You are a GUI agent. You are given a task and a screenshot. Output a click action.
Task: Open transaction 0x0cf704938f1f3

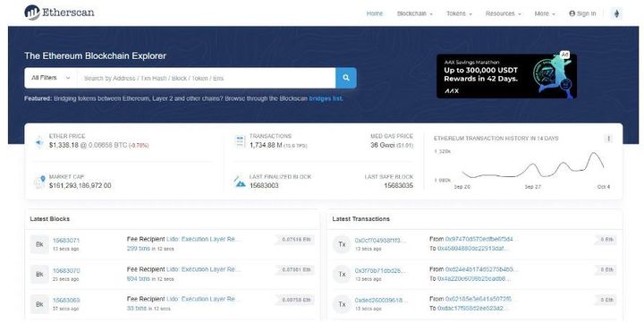pyautogui.click(x=380, y=241)
